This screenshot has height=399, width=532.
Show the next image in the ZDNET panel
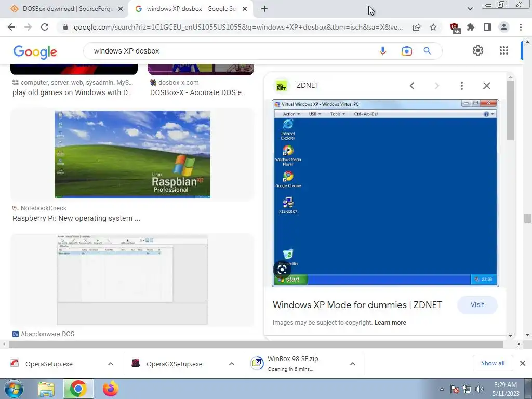437,86
